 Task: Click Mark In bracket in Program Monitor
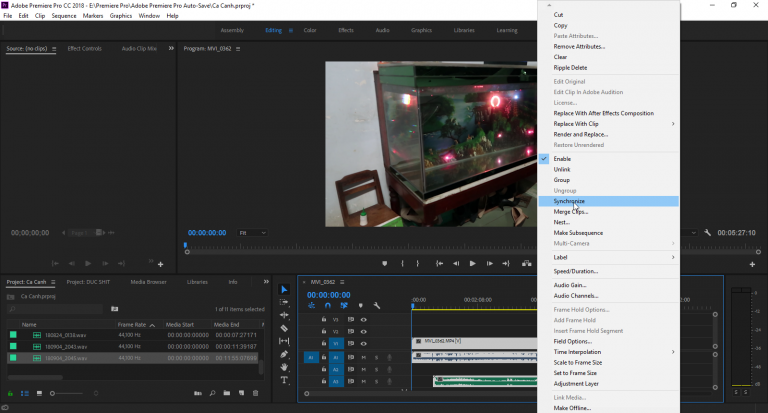pyautogui.click(x=403, y=264)
